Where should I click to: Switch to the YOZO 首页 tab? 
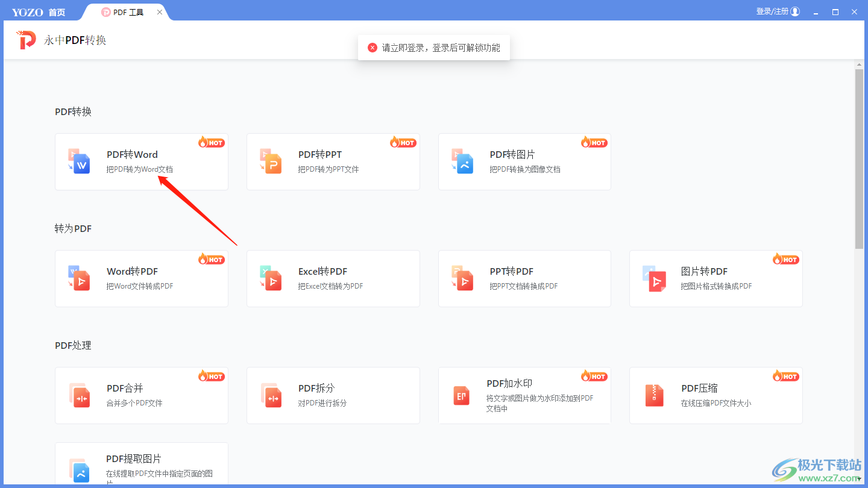click(x=39, y=12)
